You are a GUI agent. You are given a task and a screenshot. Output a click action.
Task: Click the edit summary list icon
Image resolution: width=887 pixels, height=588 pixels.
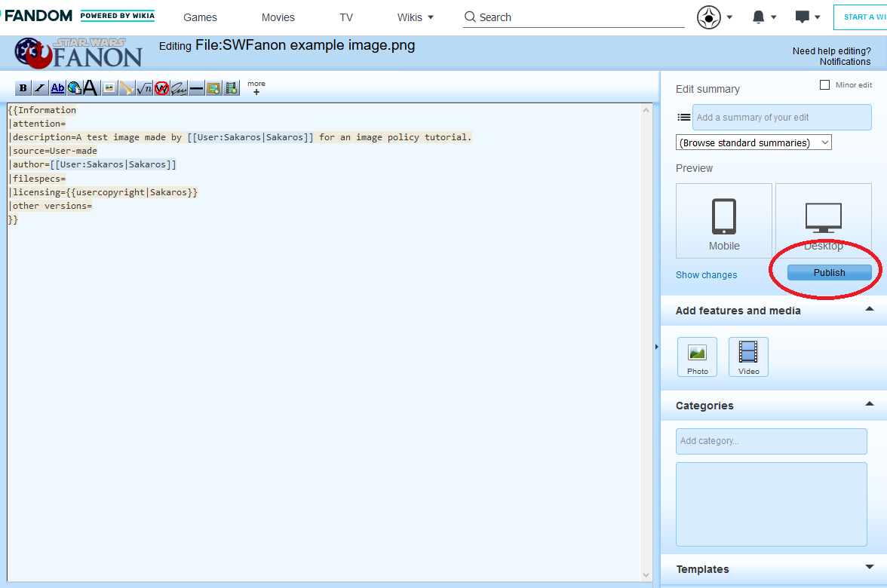tap(684, 118)
